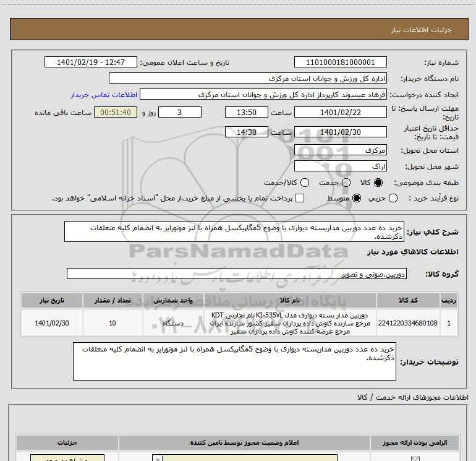This screenshot has width=476, height=461.
Task: Select the کالا radio button
Action: 378,183
